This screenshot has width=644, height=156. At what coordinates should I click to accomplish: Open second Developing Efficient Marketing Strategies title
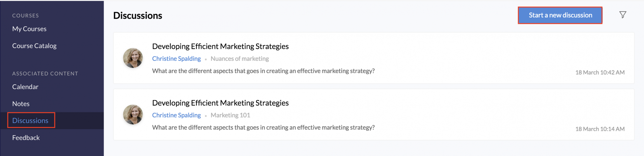[x=220, y=103]
